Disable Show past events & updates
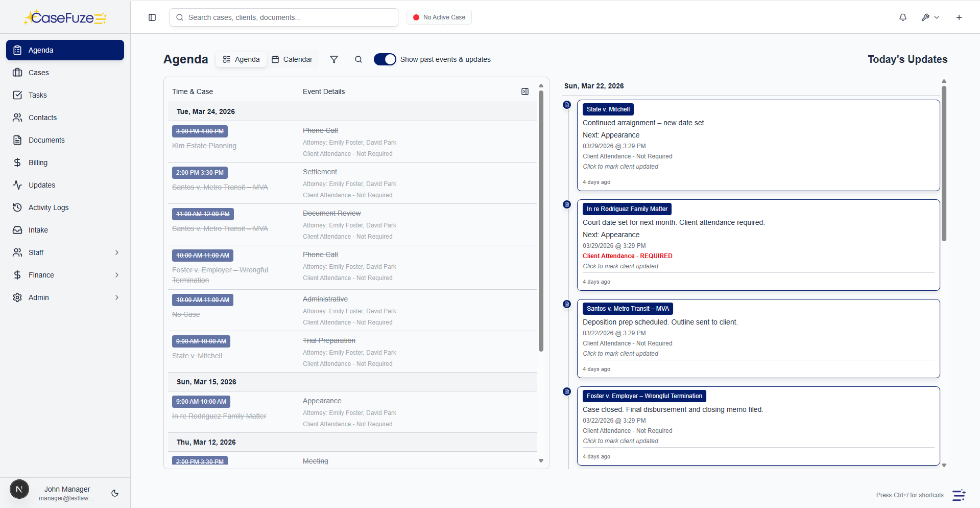980x508 pixels. 385,59
